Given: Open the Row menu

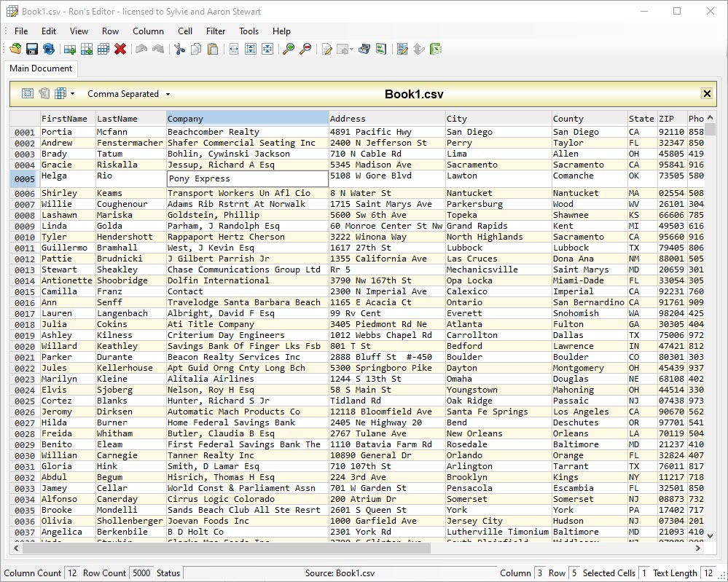Looking at the screenshot, I should click(111, 31).
